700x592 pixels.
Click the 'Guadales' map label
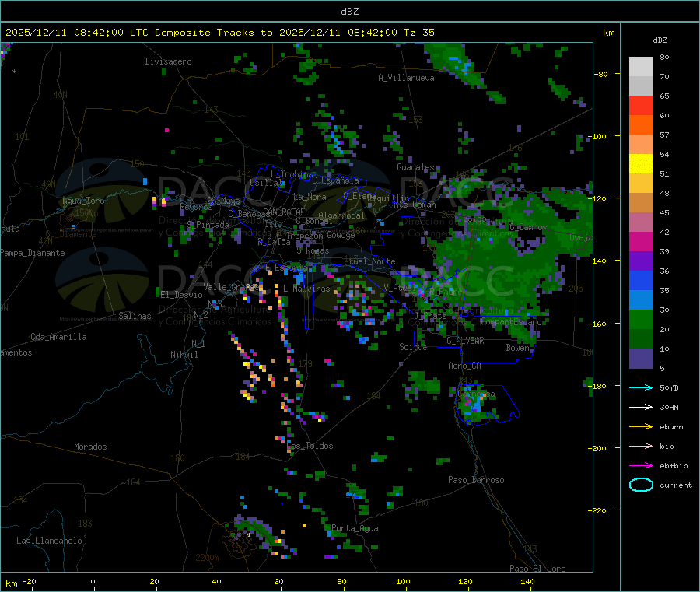[415, 167]
